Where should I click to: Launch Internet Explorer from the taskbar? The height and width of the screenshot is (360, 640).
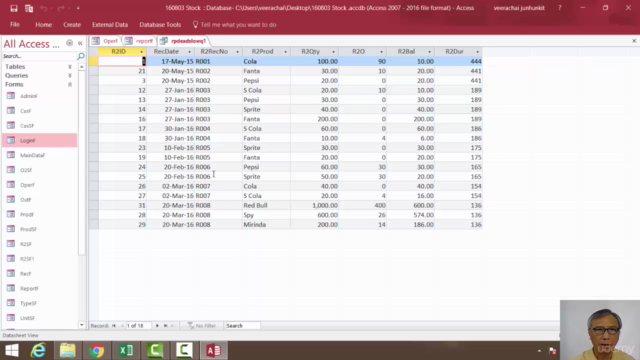pyautogui.click(x=38, y=350)
